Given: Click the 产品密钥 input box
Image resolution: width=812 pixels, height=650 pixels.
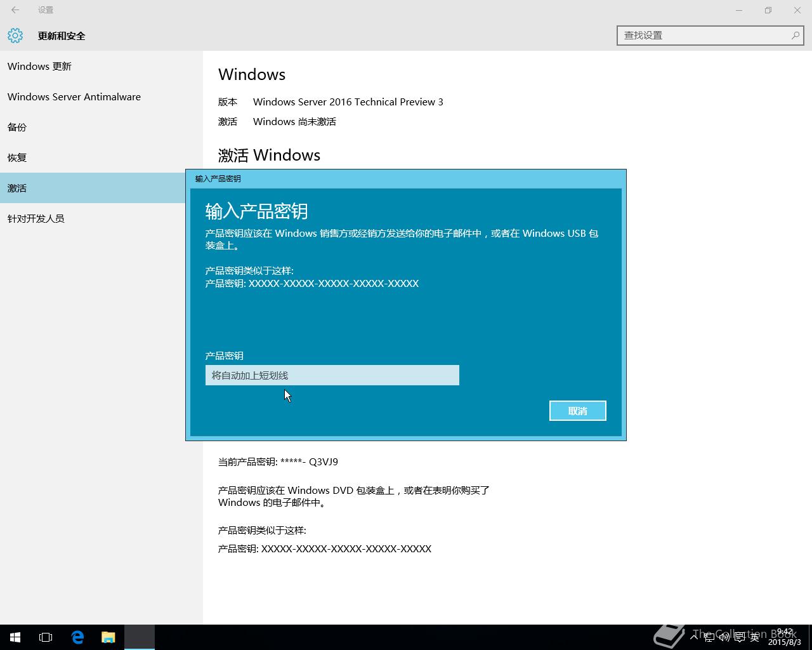Looking at the screenshot, I should pyautogui.click(x=332, y=375).
